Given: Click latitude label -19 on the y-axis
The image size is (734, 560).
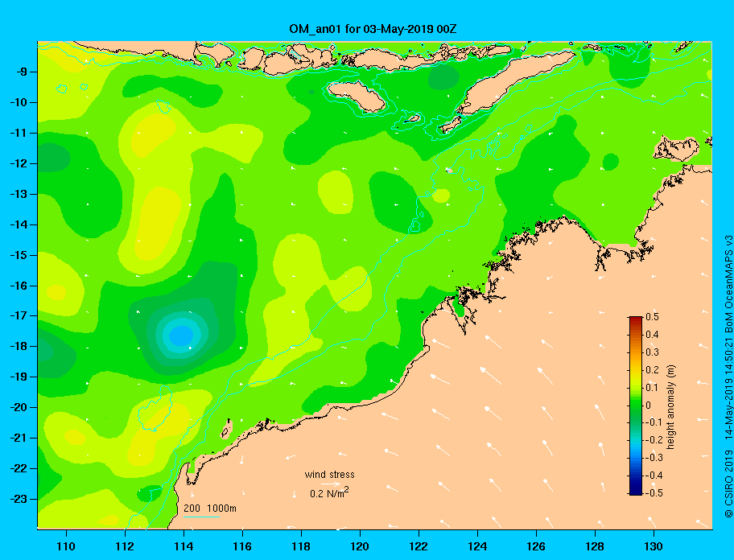Looking at the screenshot, I should click(19, 377).
